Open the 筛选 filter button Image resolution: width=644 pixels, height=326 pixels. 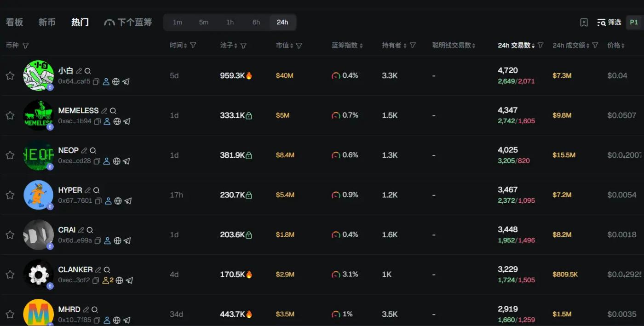click(609, 22)
